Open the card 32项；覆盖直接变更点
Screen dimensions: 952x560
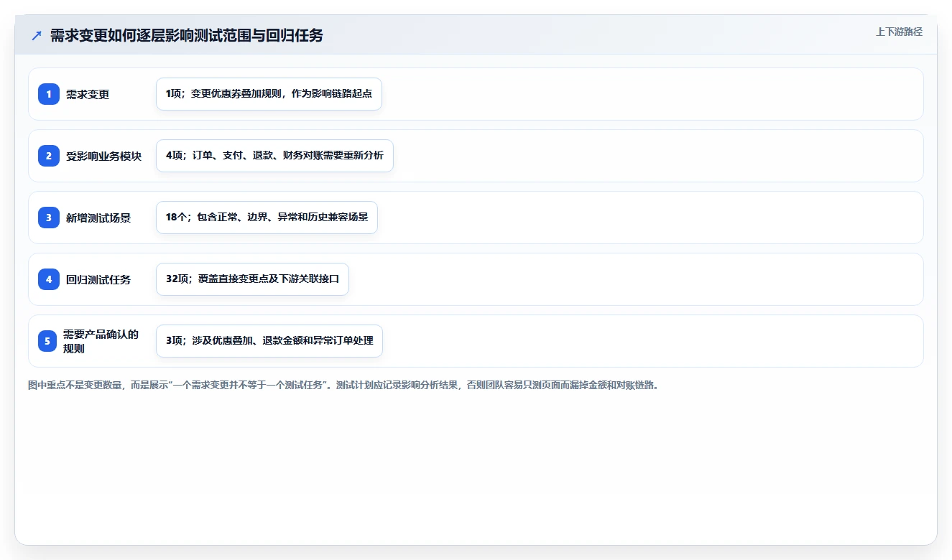pos(252,279)
